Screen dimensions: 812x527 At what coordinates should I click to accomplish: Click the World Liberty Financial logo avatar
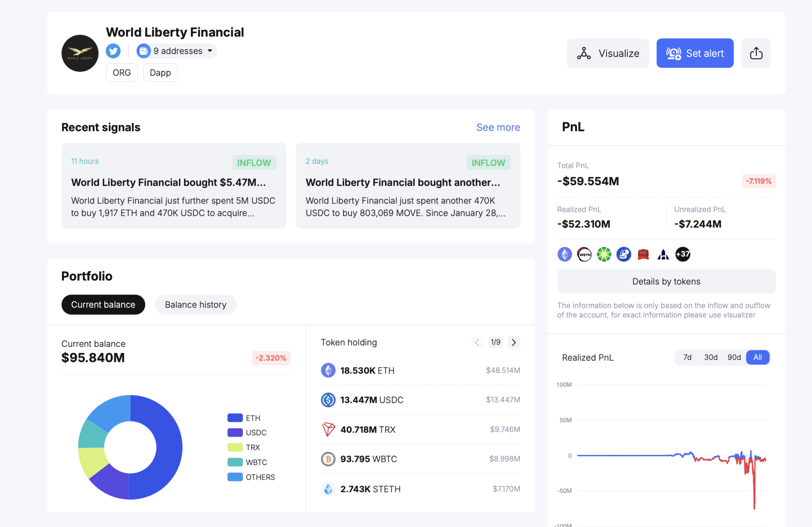point(80,53)
